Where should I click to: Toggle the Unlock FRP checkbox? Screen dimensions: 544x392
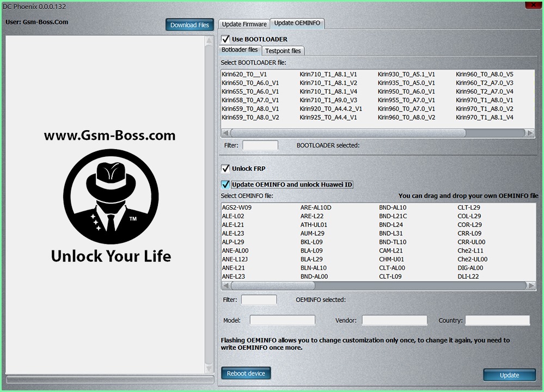225,169
